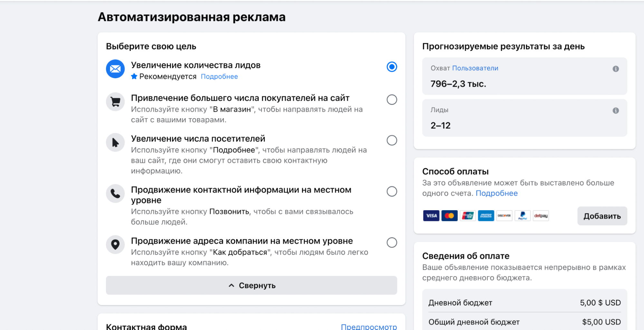This screenshot has width=644, height=330.
Task: Click the Увеличение числа посетителей title
Action: tap(198, 139)
